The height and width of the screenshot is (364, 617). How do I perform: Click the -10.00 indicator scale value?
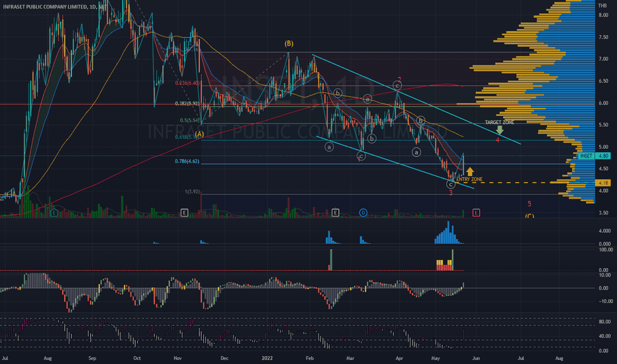click(x=606, y=301)
